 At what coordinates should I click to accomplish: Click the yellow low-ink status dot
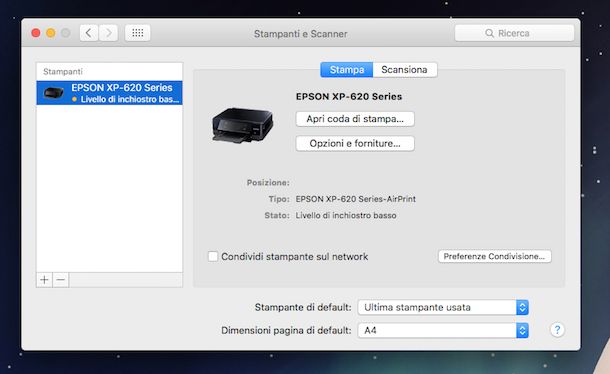pos(74,99)
